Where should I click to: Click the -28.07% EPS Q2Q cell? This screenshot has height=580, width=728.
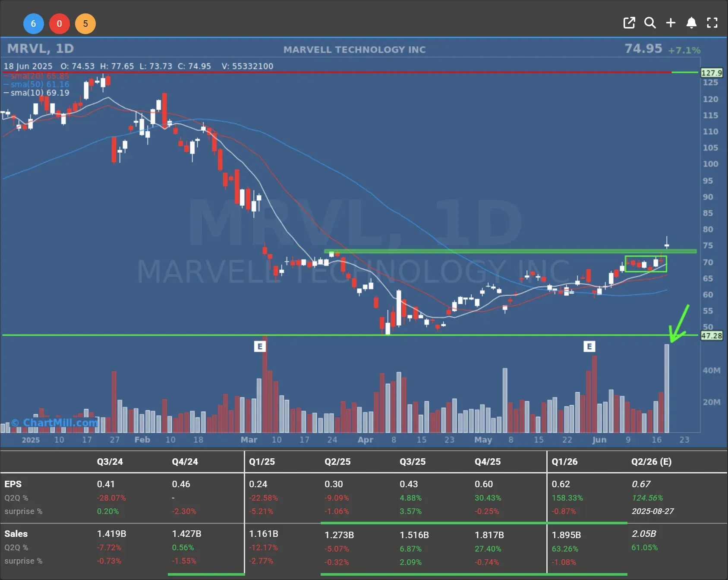point(111,498)
